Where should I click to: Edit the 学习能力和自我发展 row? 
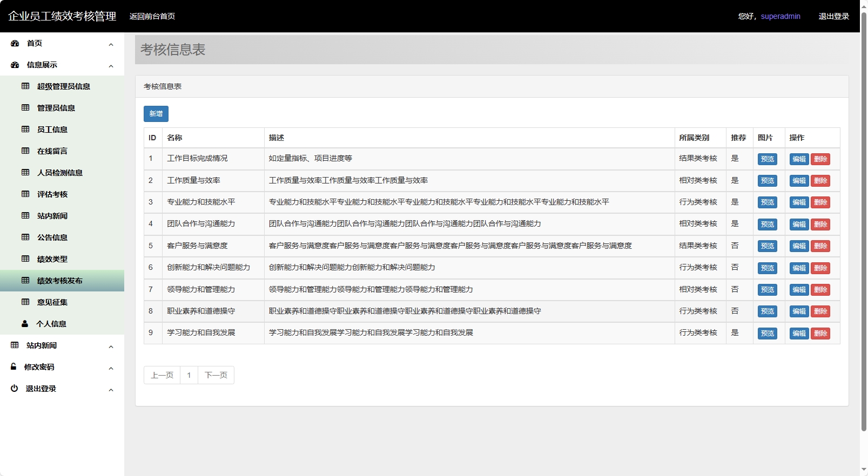799,334
